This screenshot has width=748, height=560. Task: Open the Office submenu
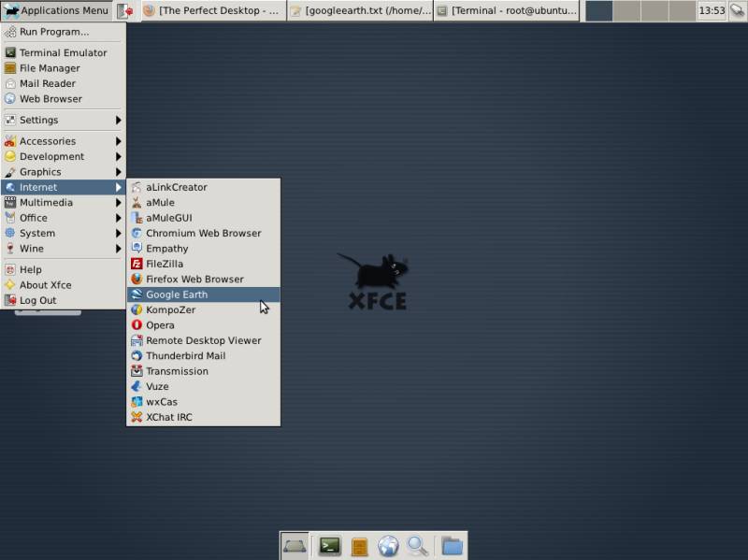click(63, 218)
